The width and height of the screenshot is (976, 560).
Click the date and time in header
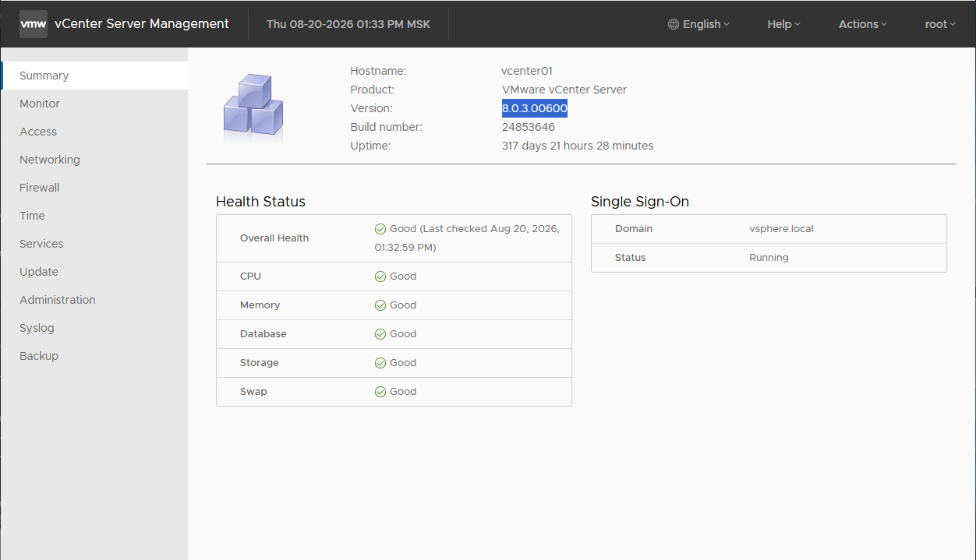click(x=348, y=24)
